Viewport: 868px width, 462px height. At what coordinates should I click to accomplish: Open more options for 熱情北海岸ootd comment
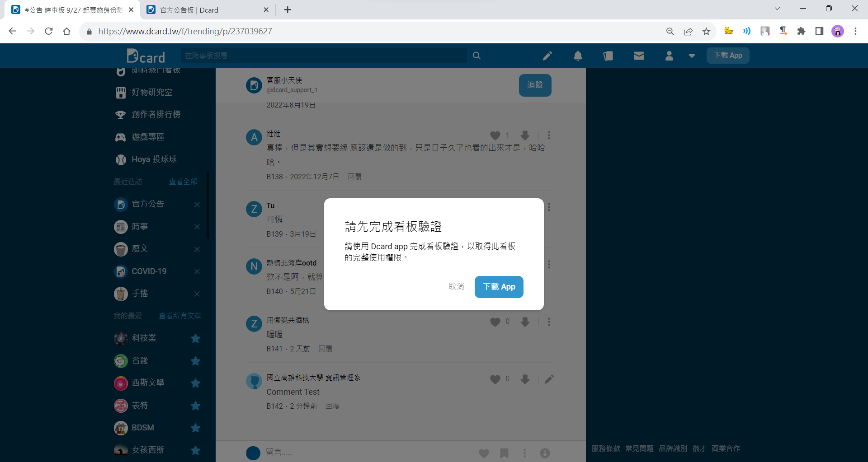click(549, 264)
